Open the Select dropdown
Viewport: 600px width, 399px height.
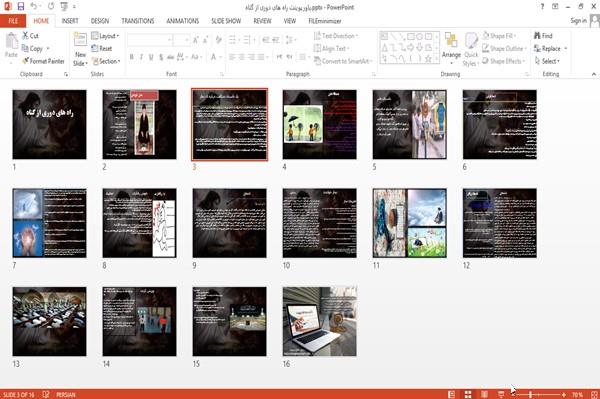pos(547,61)
